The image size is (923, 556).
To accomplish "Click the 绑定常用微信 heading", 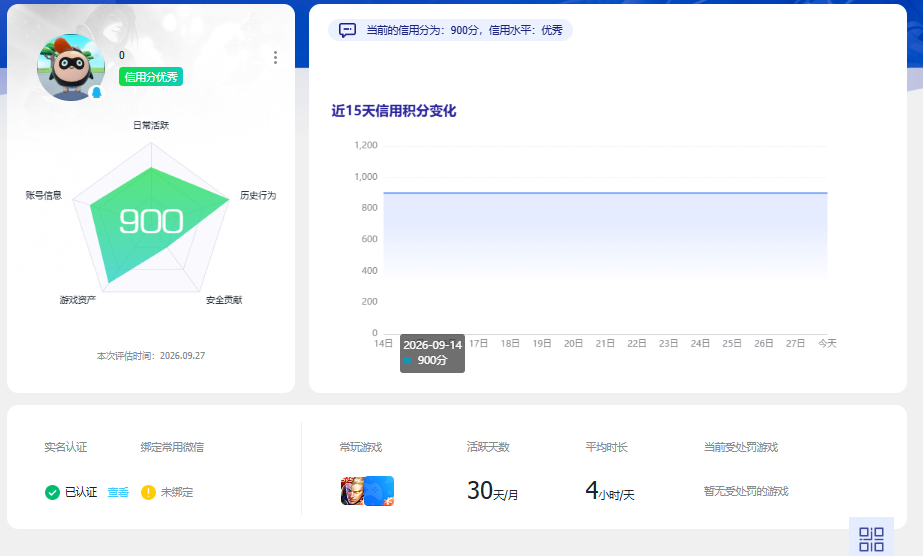I will [x=172, y=447].
